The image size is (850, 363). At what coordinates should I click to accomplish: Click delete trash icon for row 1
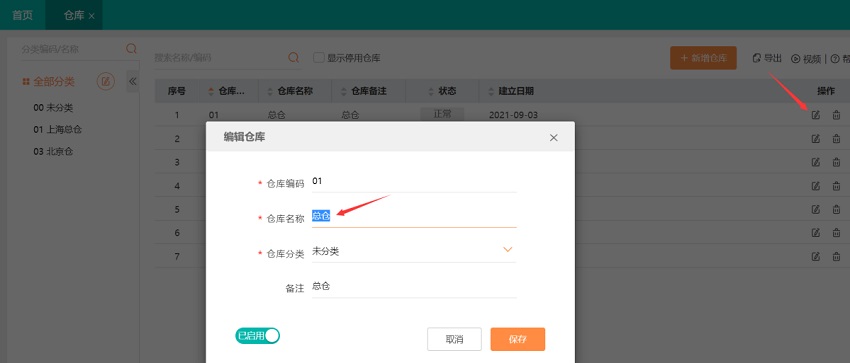836,115
